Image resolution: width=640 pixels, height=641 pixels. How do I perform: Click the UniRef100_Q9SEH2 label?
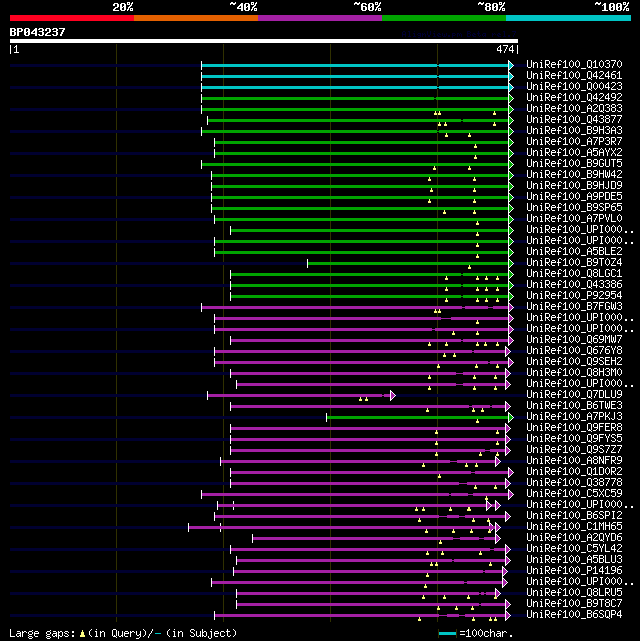[574, 362]
